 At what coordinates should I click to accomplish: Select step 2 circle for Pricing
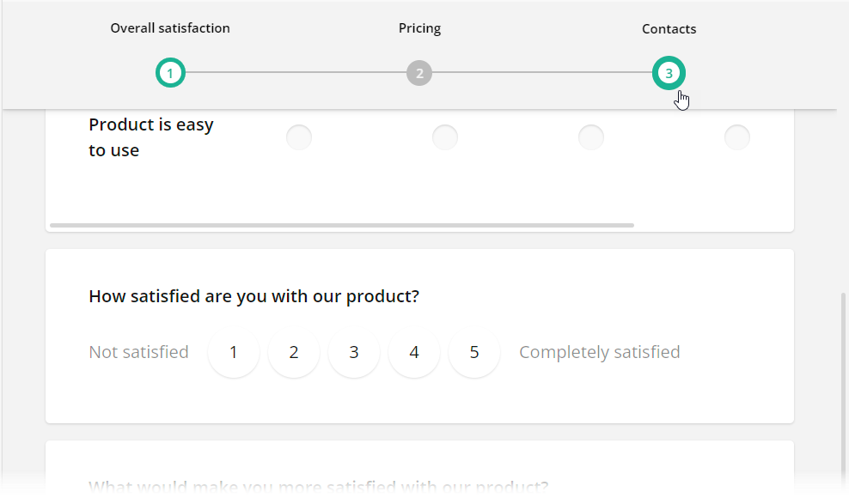(419, 73)
